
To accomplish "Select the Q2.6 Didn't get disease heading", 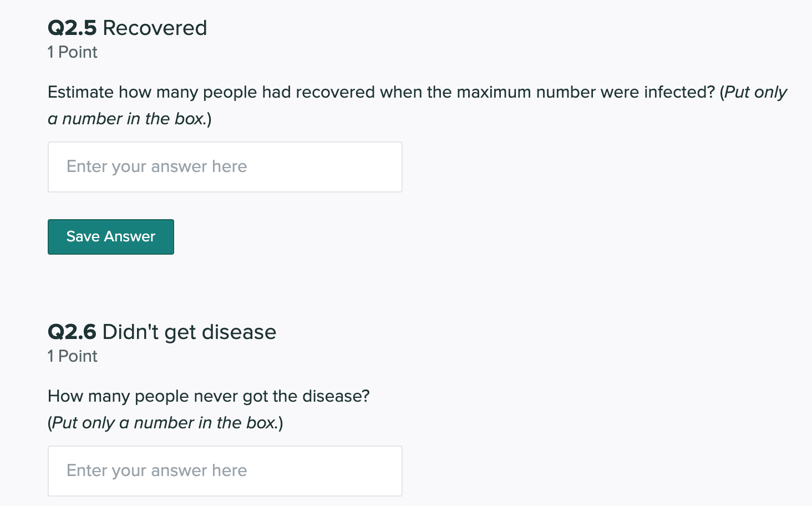I will 162,331.
